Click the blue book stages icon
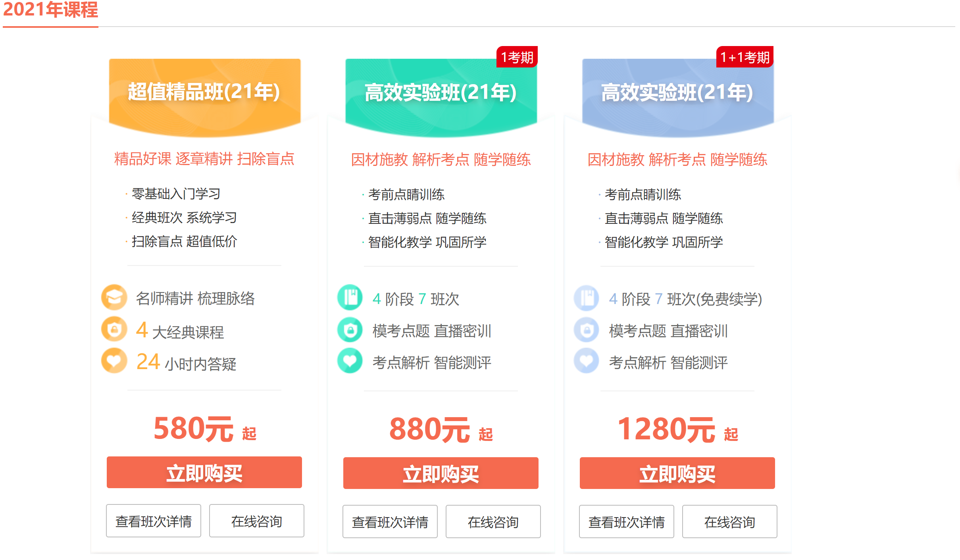 coord(586,298)
